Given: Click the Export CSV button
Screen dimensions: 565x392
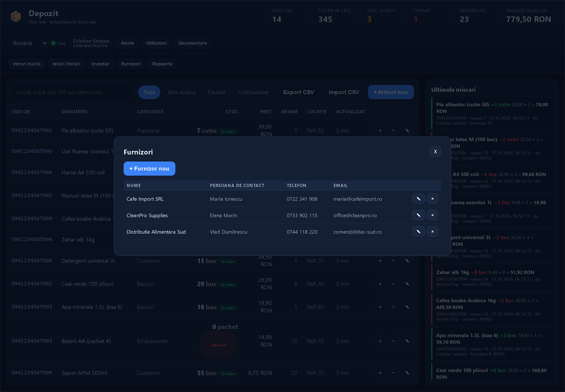Looking at the screenshot, I should coord(299,92).
